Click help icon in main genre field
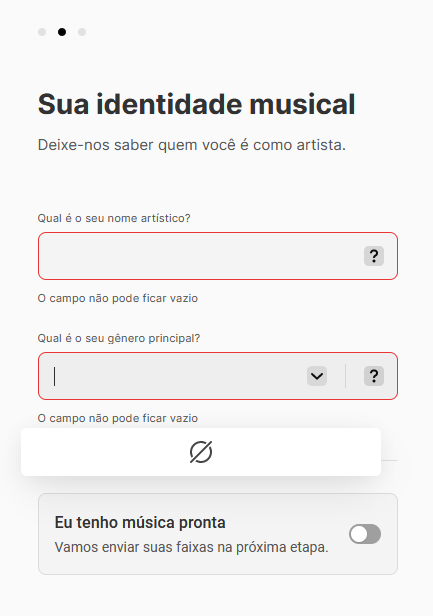433x616 pixels. pos(374,376)
